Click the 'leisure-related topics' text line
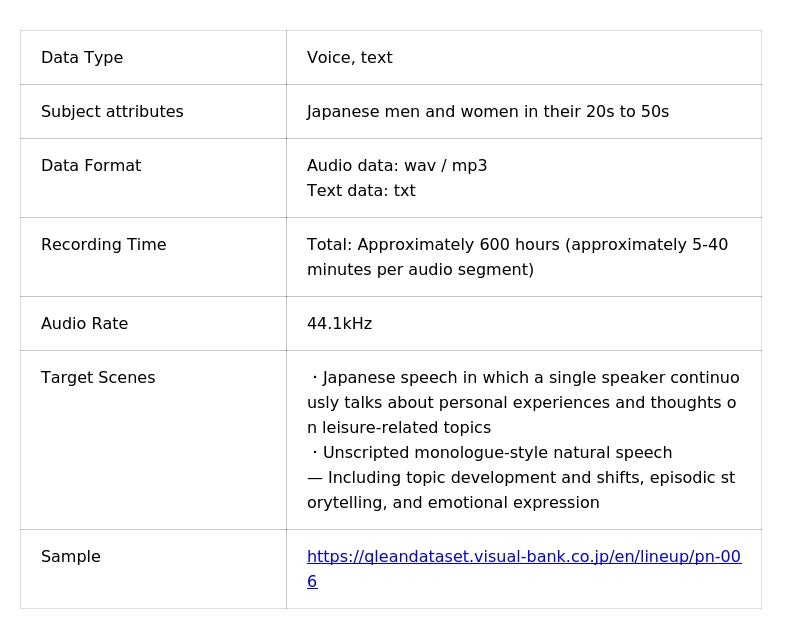 coord(398,428)
